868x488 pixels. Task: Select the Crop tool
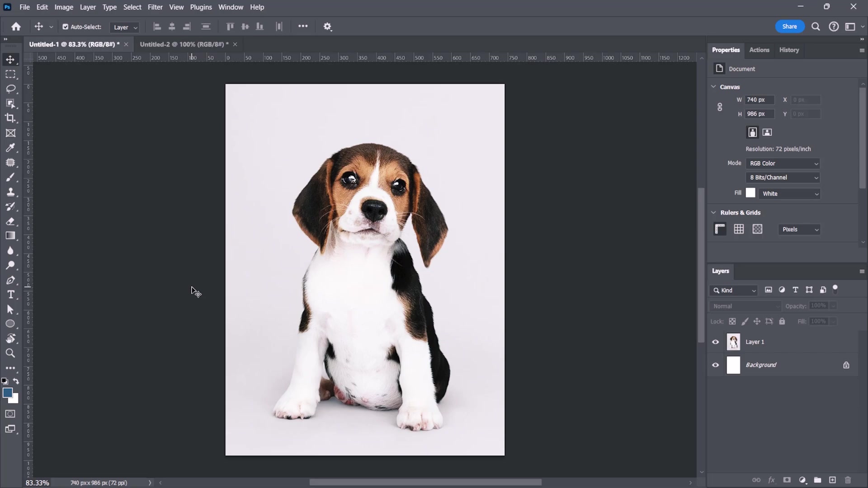coord(10,118)
